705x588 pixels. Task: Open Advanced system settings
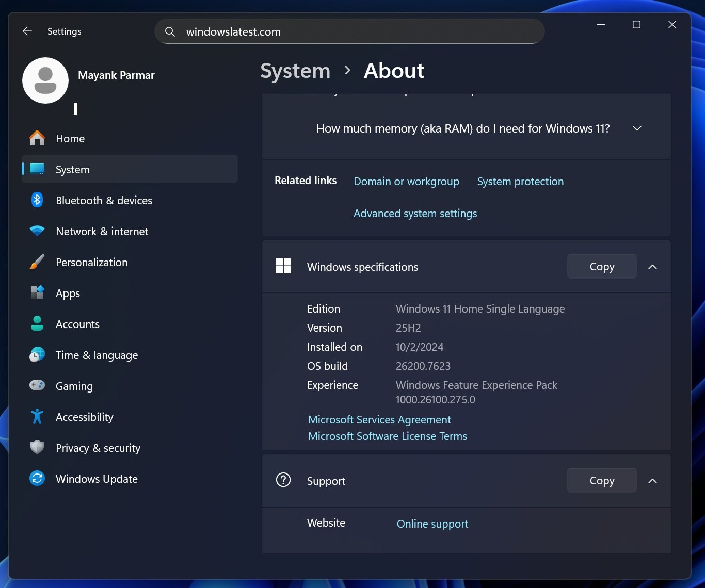415,213
